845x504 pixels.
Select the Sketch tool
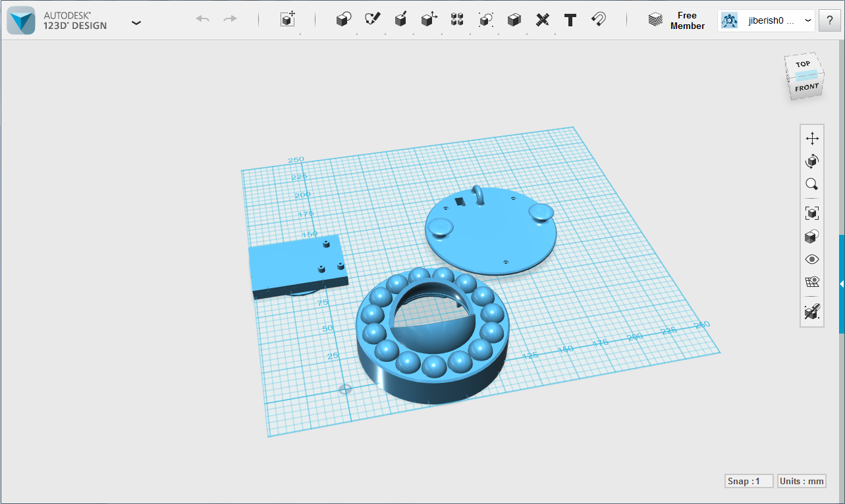371,20
